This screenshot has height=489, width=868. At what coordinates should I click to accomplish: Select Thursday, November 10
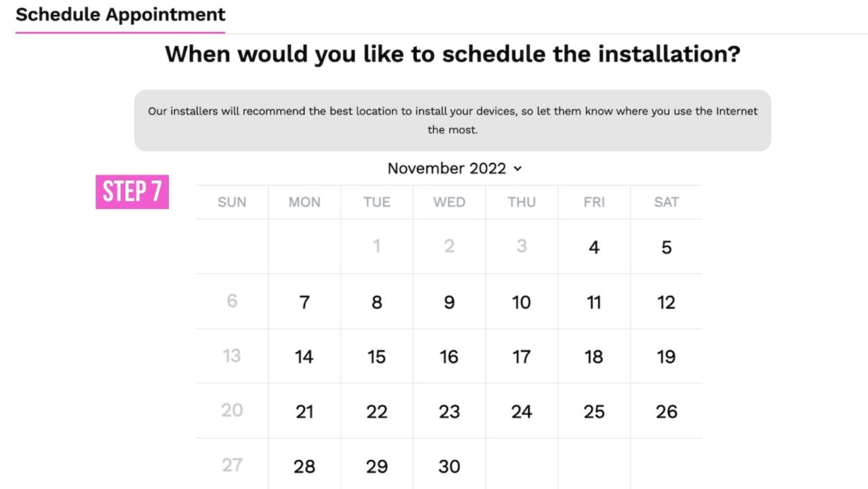[x=521, y=302]
